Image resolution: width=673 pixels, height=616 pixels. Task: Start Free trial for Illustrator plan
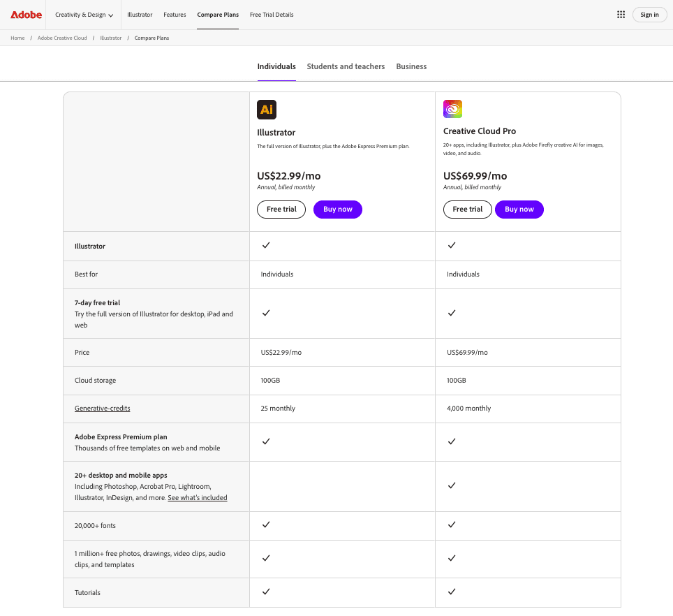pyautogui.click(x=281, y=210)
